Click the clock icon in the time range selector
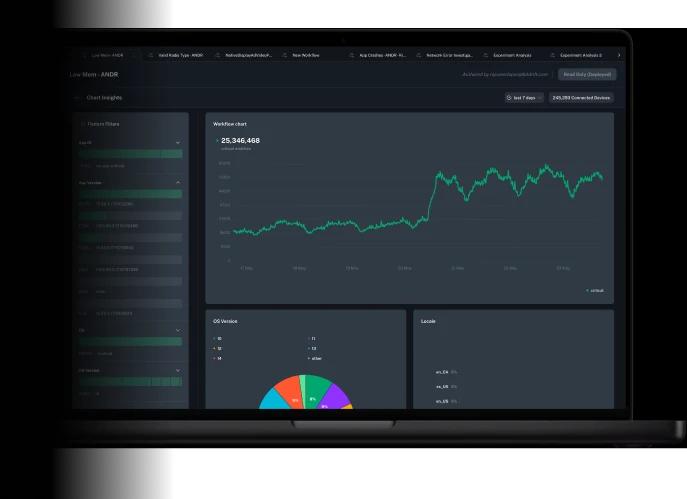The image size is (687, 499). pos(509,98)
